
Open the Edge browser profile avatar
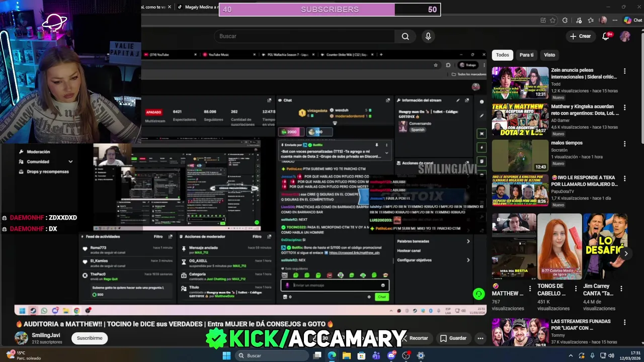click(603, 20)
